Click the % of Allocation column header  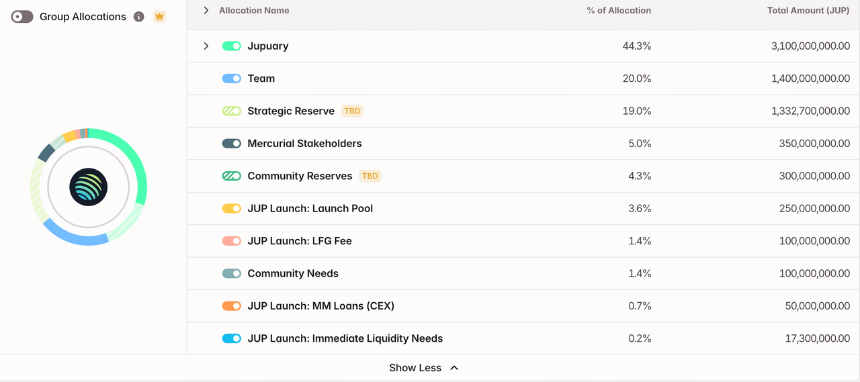(619, 10)
